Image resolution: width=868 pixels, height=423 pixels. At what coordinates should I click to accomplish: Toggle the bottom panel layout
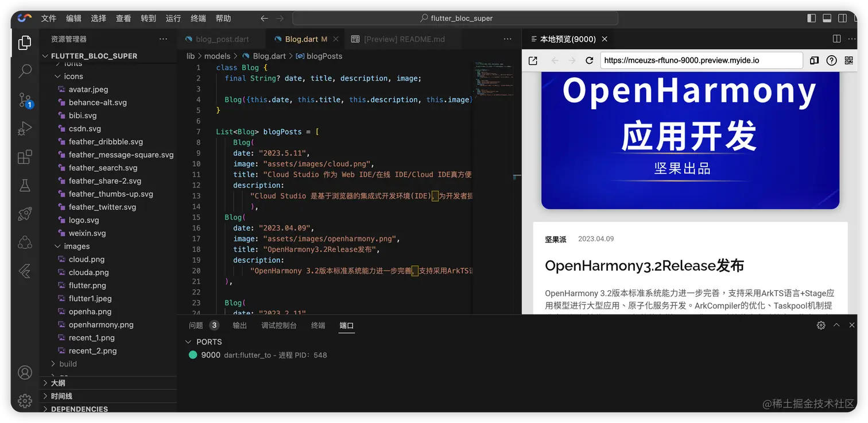click(827, 18)
